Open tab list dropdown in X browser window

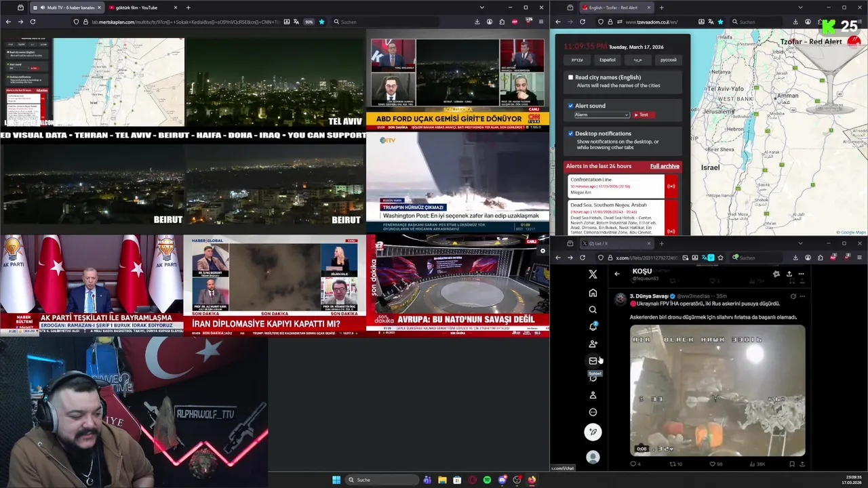(x=800, y=243)
